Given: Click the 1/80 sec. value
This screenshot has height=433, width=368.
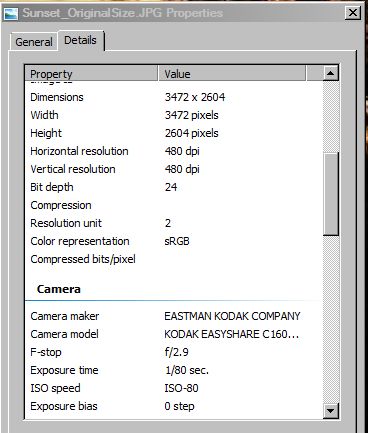Looking at the screenshot, I should [187, 370].
